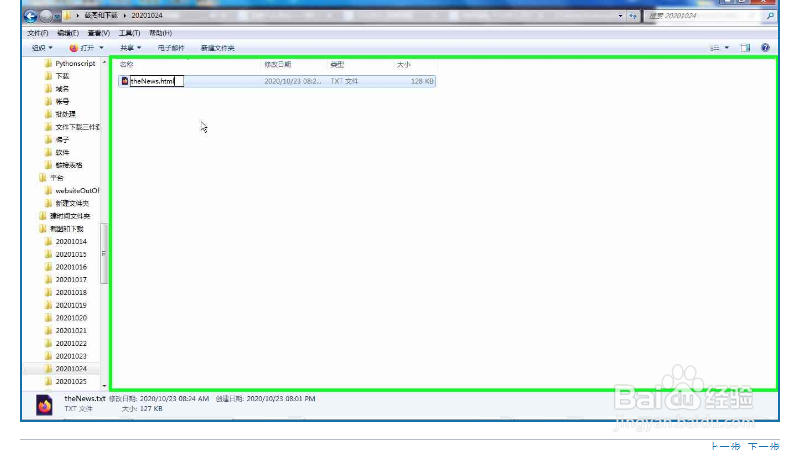Viewport: 800px width, 450px height.
Task: Click the tree scrollbar down arrow
Action: tap(104, 386)
